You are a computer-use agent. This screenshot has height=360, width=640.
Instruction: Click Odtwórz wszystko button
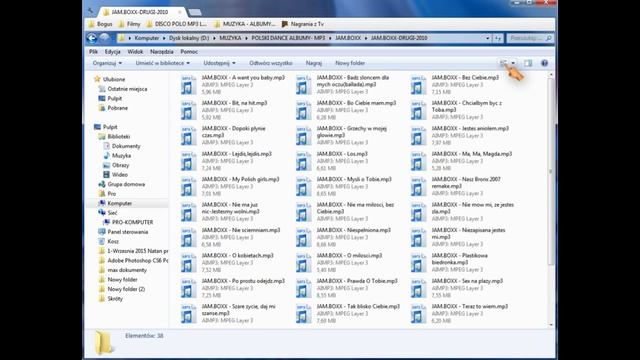[x=271, y=63]
